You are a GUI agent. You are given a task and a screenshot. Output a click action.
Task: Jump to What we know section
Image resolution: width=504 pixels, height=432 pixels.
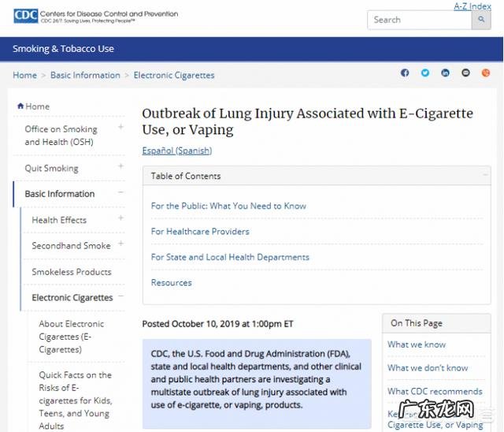pyautogui.click(x=417, y=344)
